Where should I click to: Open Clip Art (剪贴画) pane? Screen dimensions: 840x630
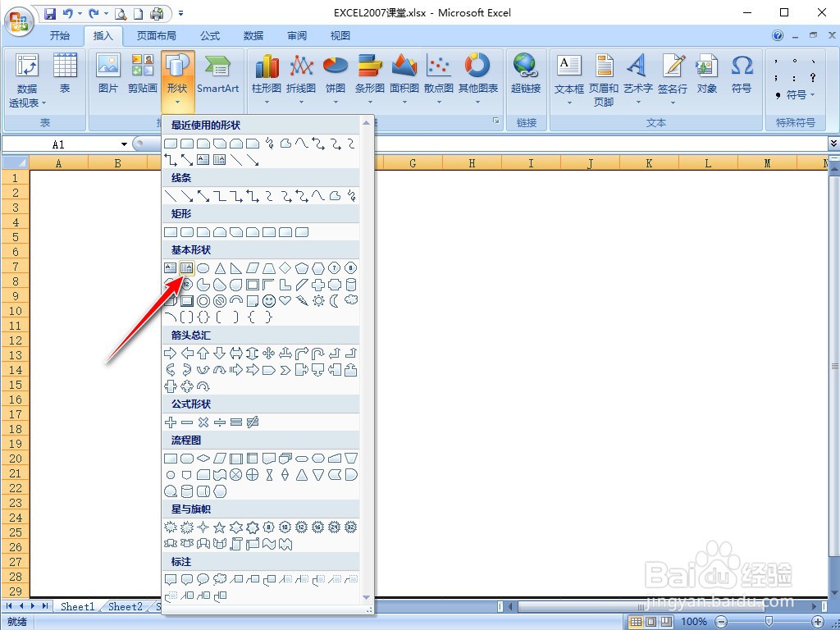[x=143, y=74]
